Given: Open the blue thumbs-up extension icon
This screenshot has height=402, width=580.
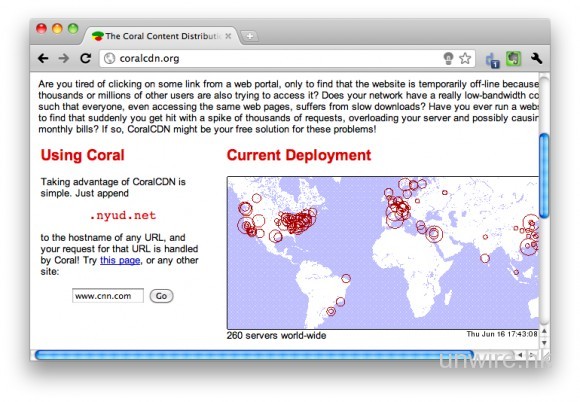Looking at the screenshot, I should click(492, 60).
